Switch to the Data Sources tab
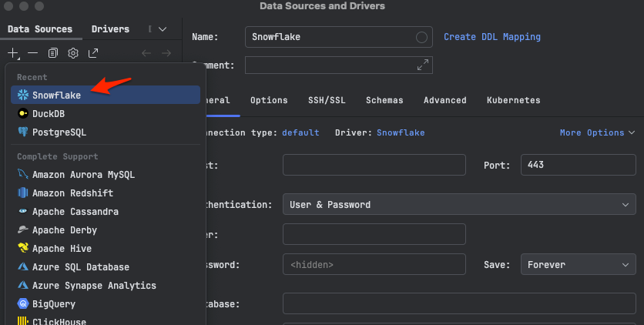 tap(40, 29)
